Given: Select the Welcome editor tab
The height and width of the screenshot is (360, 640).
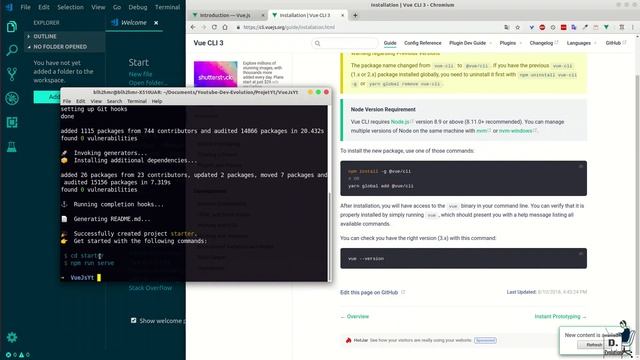Looking at the screenshot, I should point(134,22).
